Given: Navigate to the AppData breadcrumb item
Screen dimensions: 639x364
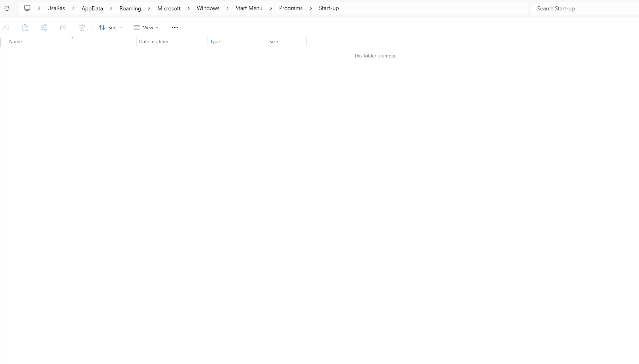Looking at the screenshot, I should (x=92, y=8).
